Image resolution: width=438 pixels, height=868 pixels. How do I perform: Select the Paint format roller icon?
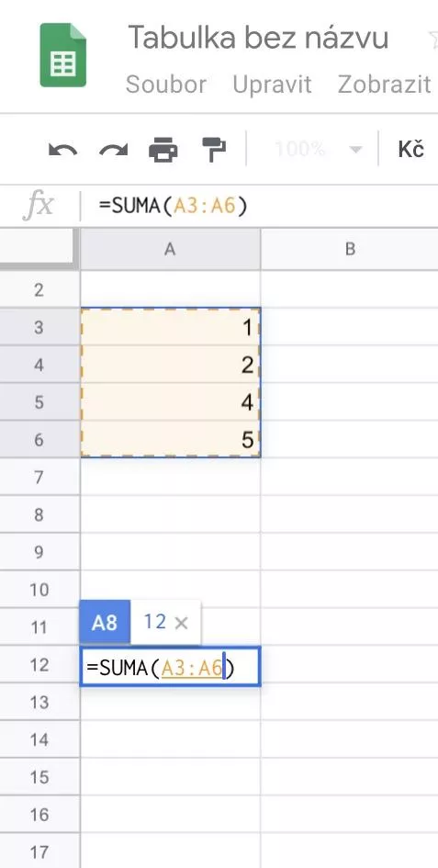(x=214, y=150)
